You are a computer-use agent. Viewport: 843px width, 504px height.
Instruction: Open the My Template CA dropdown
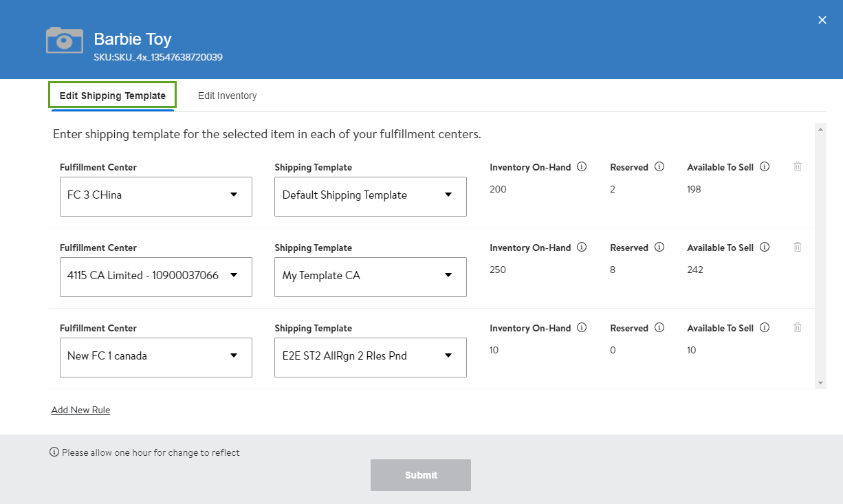tap(371, 276)
